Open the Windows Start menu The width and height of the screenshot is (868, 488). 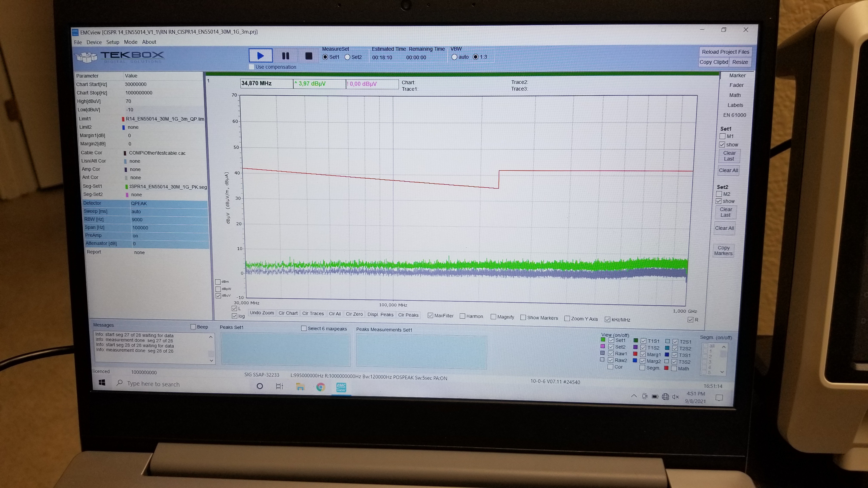click(x=102, y=383)
